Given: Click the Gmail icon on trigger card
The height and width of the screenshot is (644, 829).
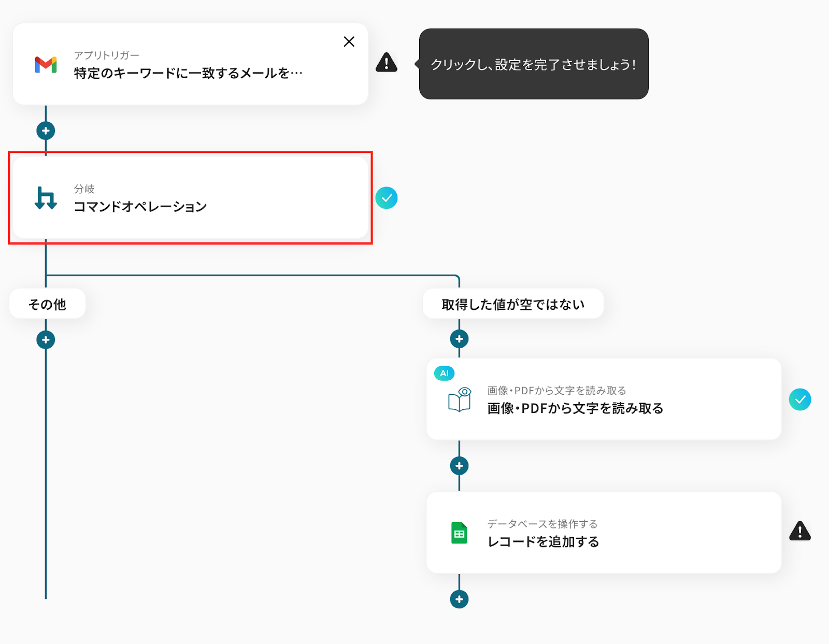Looking at the screenshot, I should coord(46,64).
